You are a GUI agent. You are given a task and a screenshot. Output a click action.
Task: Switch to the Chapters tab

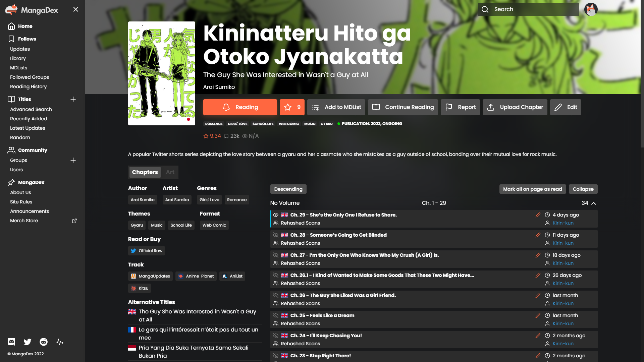145,172
